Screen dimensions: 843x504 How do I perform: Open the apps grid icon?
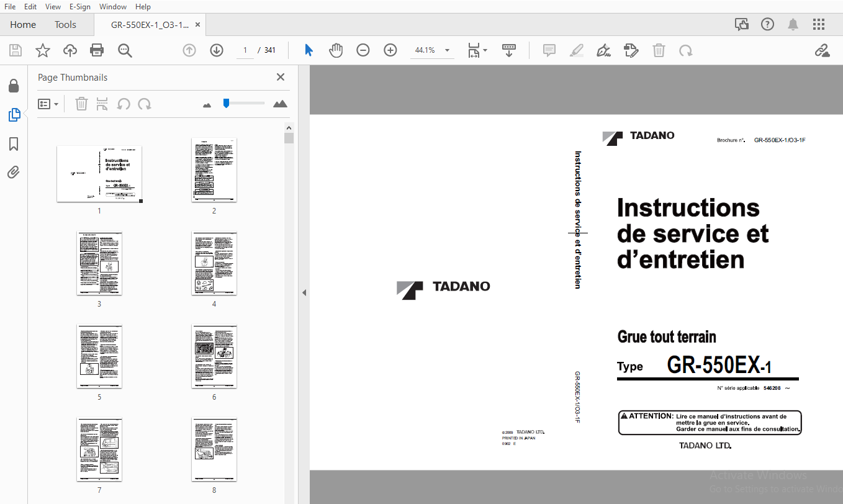pyautogui.click(x=819, y=24)
